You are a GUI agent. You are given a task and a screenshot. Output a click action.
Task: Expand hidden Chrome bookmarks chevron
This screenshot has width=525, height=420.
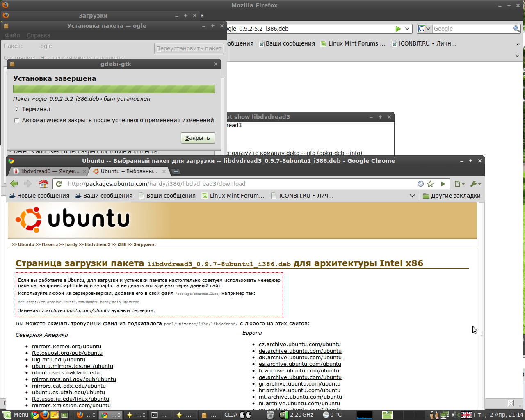[412, 196]
